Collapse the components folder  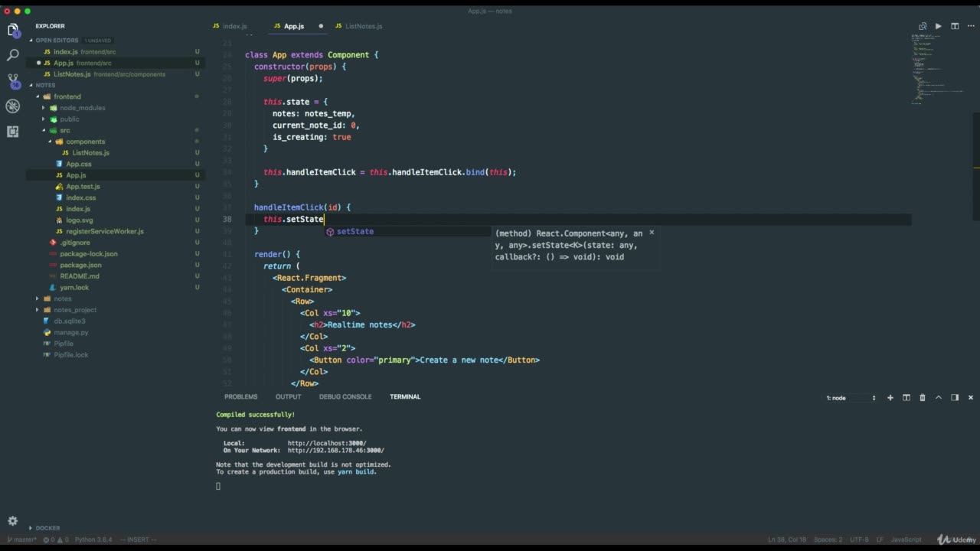[x=85, y=142]
